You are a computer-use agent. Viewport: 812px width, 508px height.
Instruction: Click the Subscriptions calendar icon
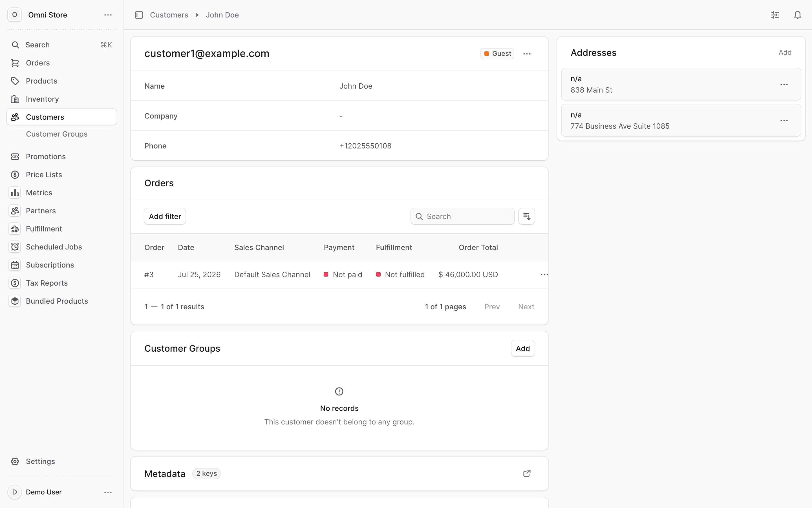(x=15, y=265)
